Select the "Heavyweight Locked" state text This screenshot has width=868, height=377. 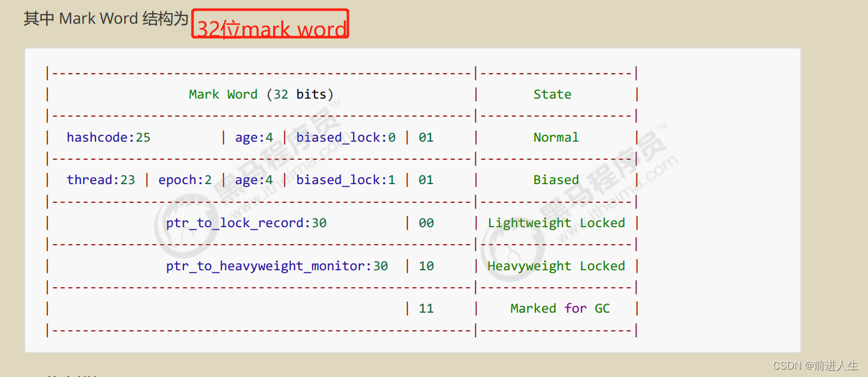click(x=557, y=267)
